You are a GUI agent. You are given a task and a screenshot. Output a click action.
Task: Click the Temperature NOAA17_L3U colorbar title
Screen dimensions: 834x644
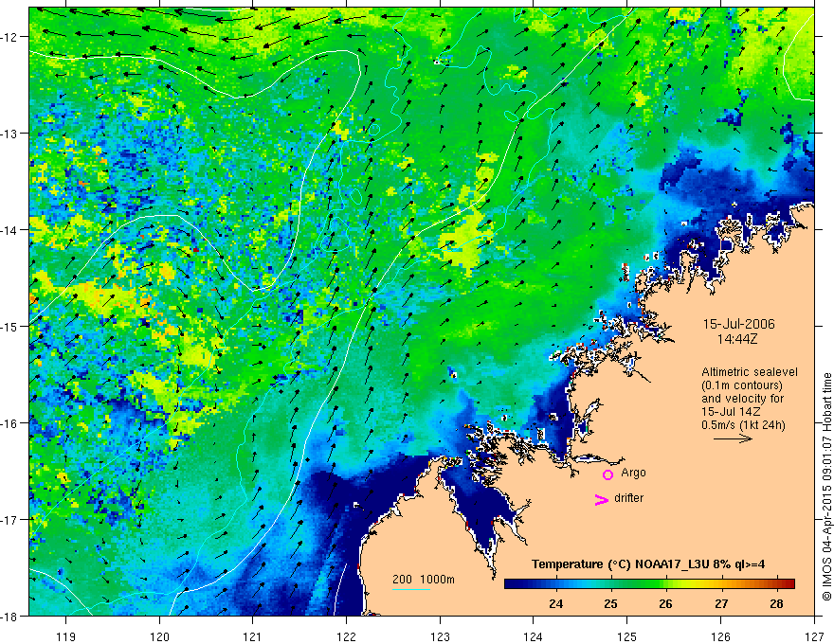(x=648, y=564)
